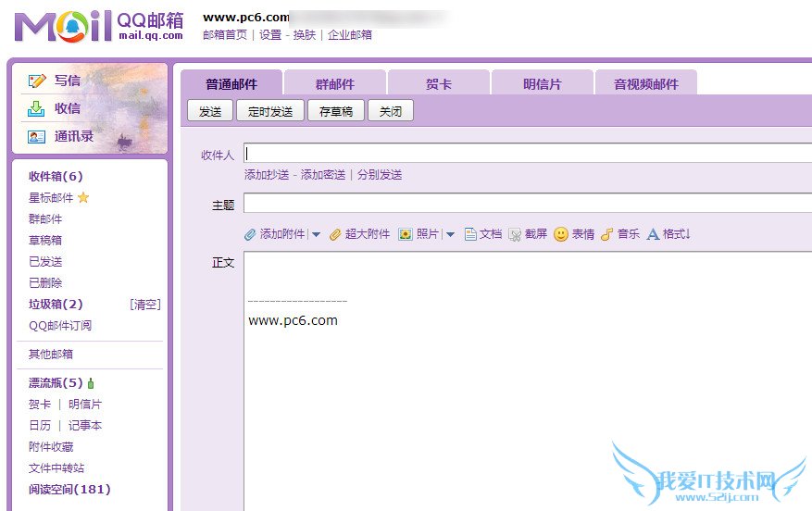Click the 分别发送 link
Image resolution: width=812 pixels, height=511 pixels.
coord(380,175)
